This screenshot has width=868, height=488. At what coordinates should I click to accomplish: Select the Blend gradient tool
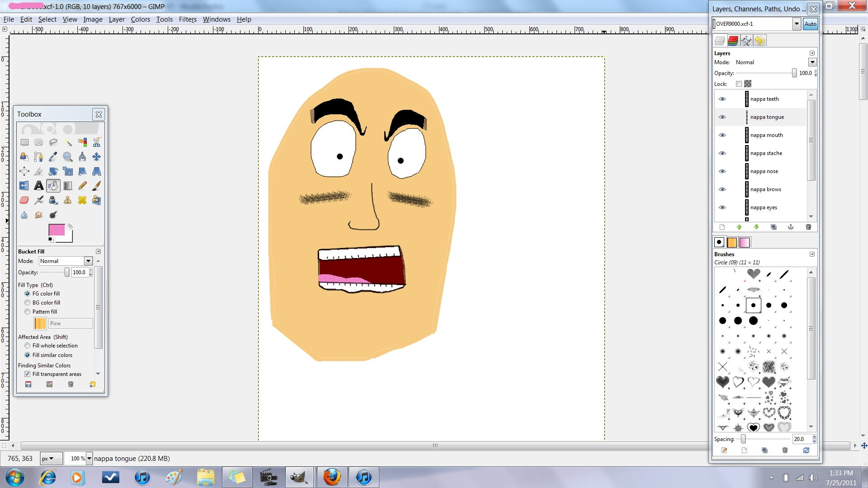pos(68,186)
